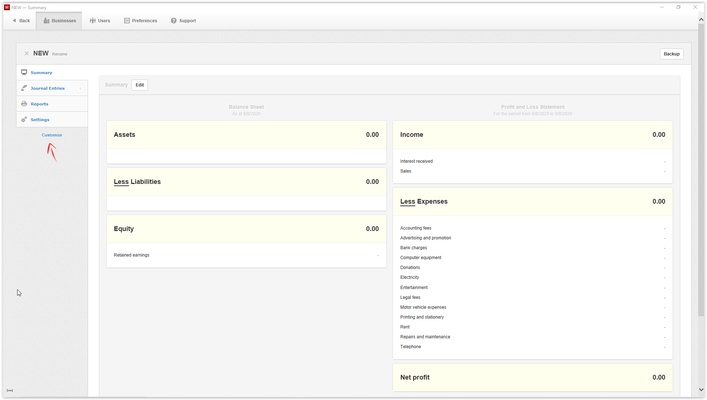Click the Income heading

412,134
